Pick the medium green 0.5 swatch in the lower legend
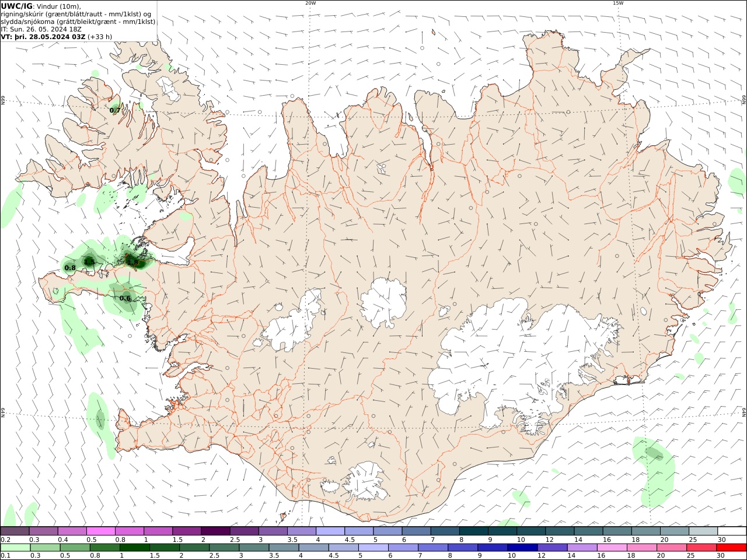 75,548
